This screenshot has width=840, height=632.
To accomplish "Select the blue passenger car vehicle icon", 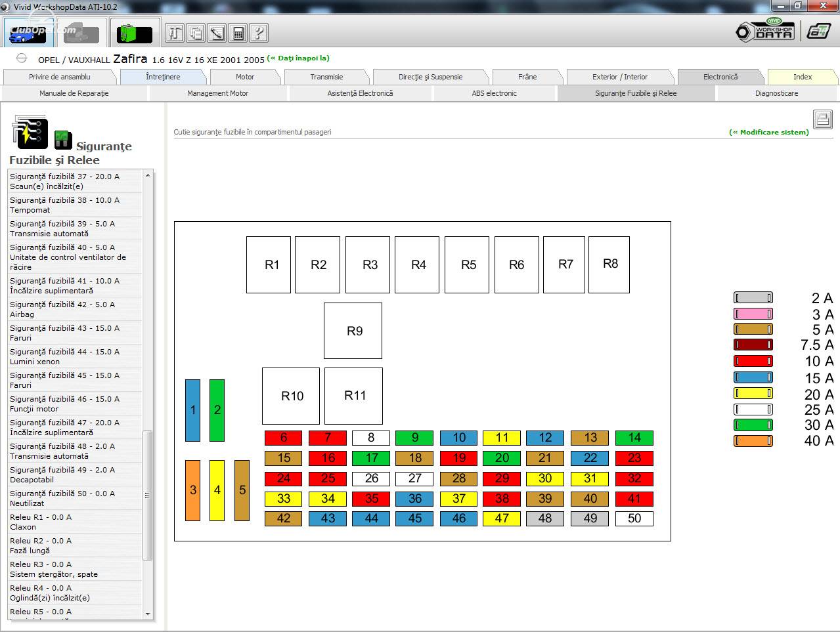I will coord(28,33).
